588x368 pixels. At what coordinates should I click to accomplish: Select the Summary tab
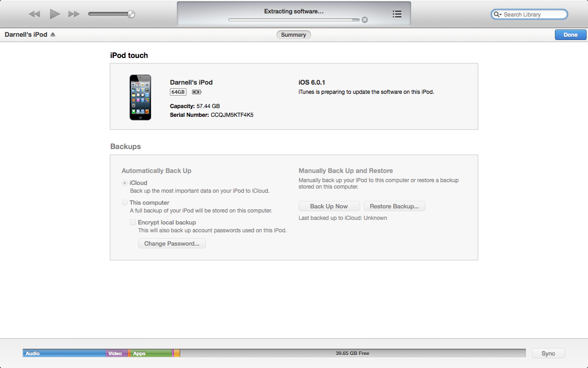pos(294,35)
